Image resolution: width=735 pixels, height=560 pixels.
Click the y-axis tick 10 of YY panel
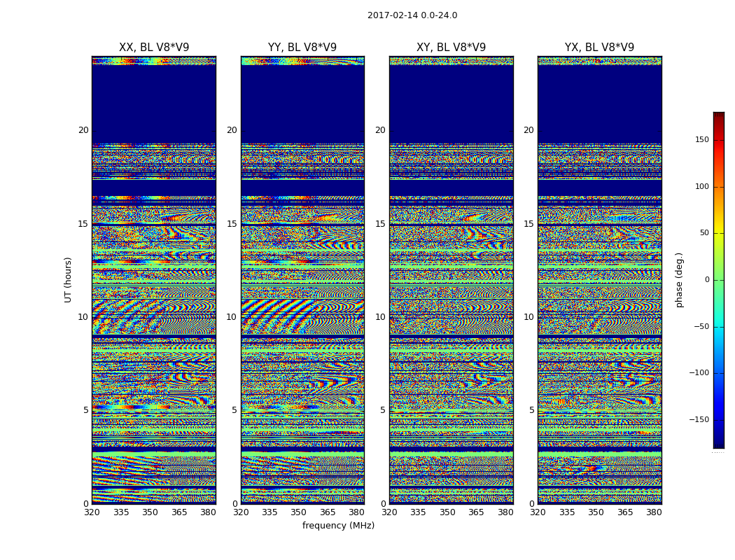(232, 317)
